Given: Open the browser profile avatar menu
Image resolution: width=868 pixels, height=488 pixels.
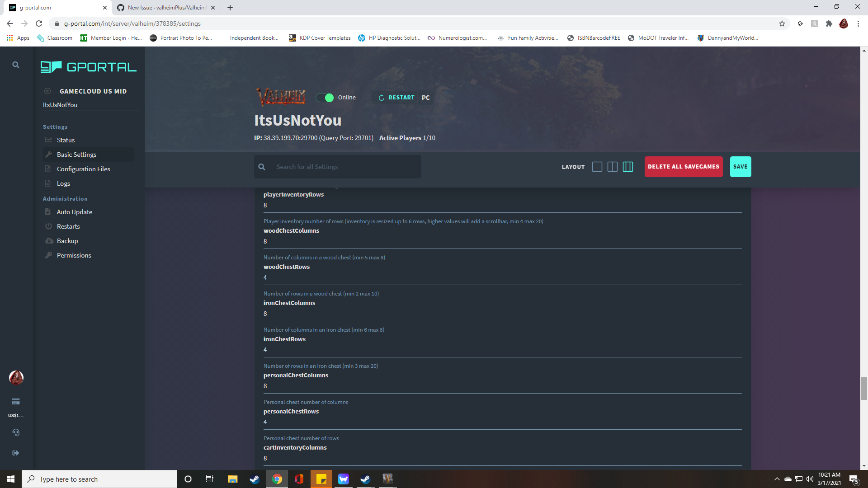Looking at the screenshot, I should coord(844,23).
